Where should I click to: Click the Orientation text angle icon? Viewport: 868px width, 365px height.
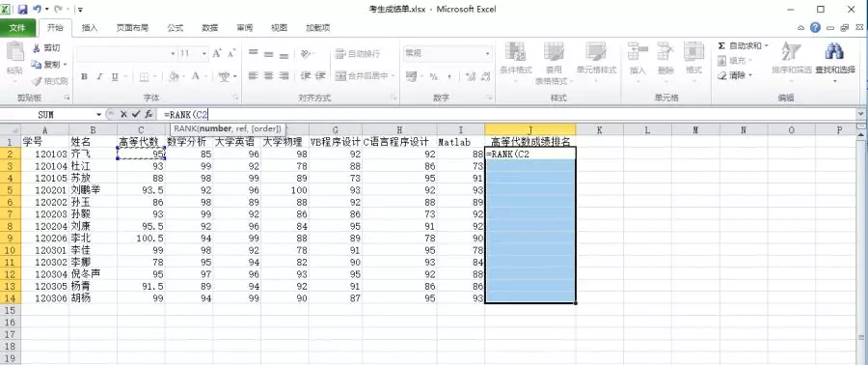[305, 54]
